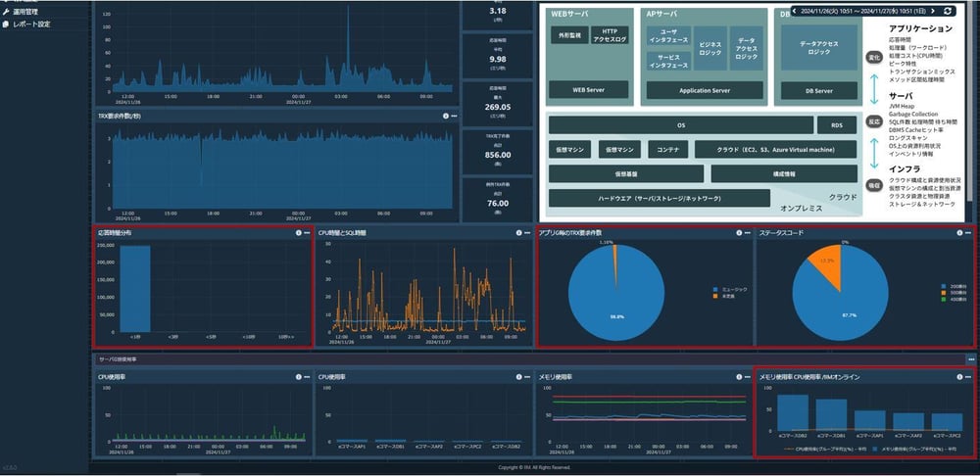The image size is (980, 476).
Task: Select レポート設定 in the sidebar
Action: coord(31,24)
